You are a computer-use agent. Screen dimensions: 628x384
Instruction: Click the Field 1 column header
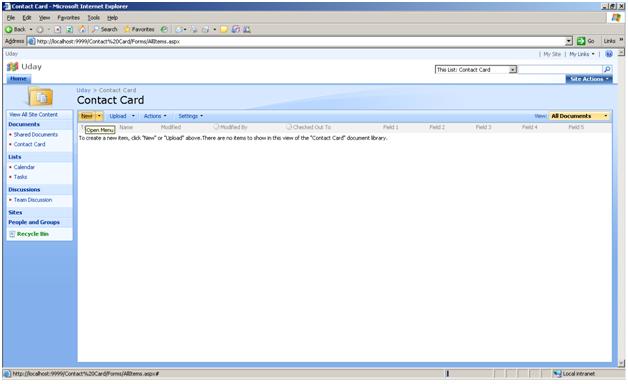pos(390,127)
